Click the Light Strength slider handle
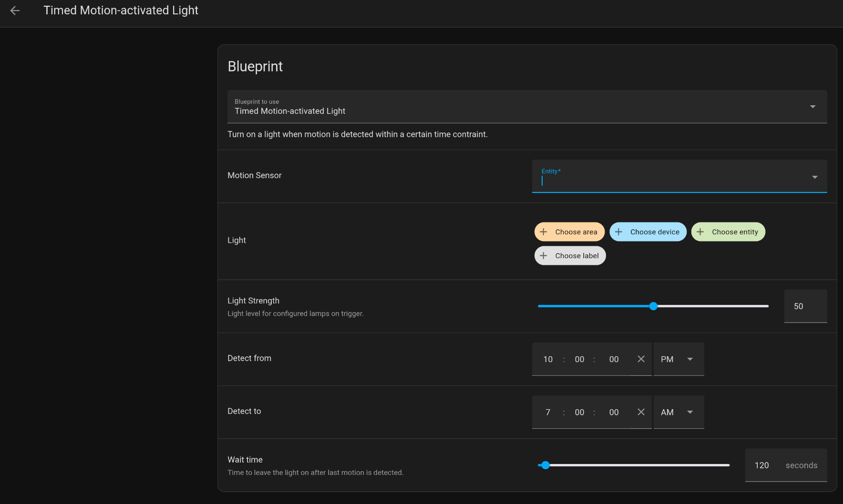843x504 pixels. point(653,306)
